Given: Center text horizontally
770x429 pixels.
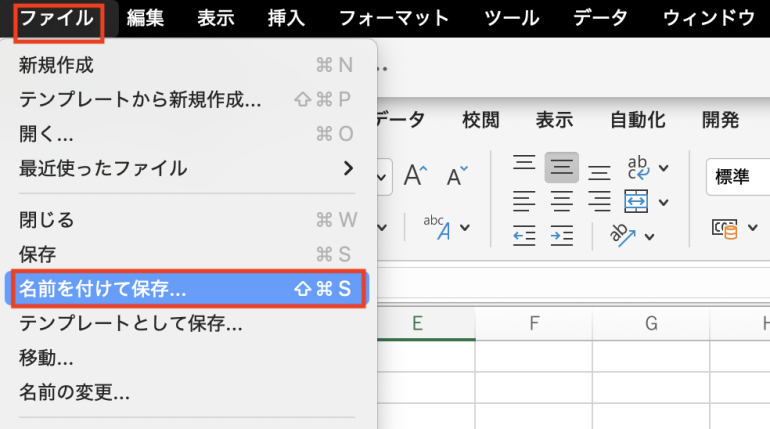Looking at the screenshot, I should point(561,201).
